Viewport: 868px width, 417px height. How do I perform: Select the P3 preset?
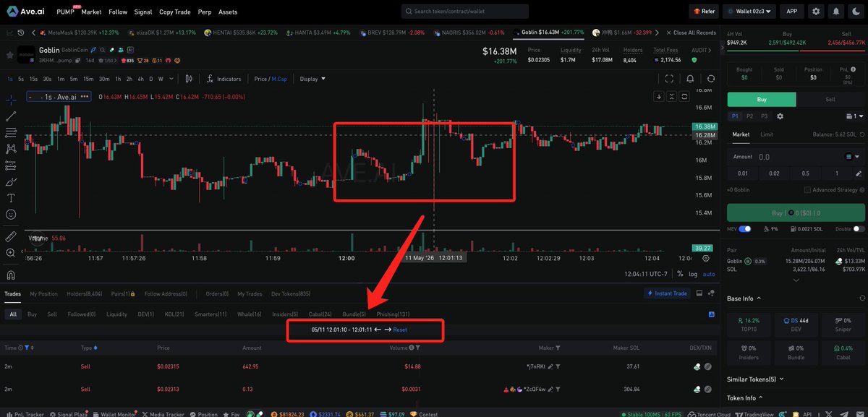[764, 116]
